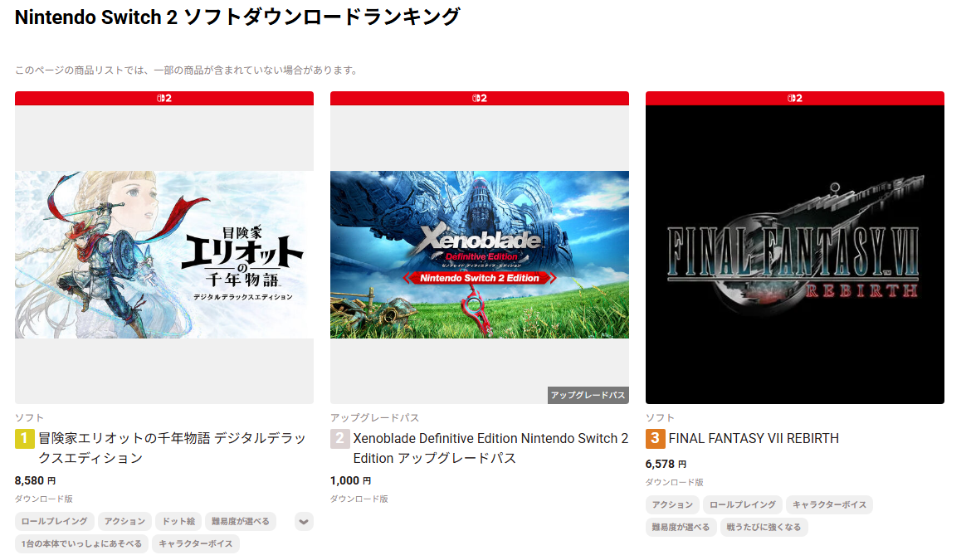Click the gray rank 2 badge
This screenshot has height=560, width=971.
coord(339,439)
